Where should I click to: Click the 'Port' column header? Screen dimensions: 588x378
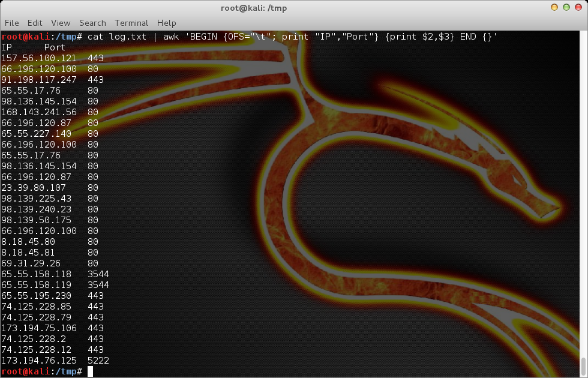coord(55,47)
